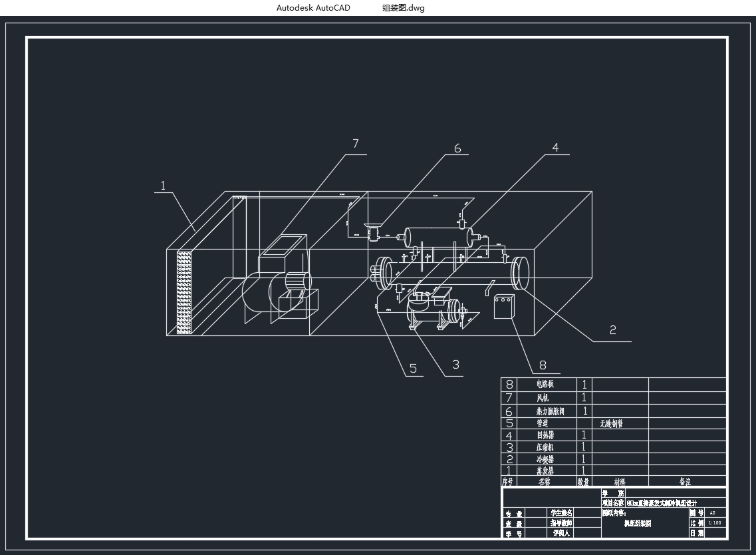Select the thermal expansion valve symbol
756x555 pixels.
pos(372,232)
